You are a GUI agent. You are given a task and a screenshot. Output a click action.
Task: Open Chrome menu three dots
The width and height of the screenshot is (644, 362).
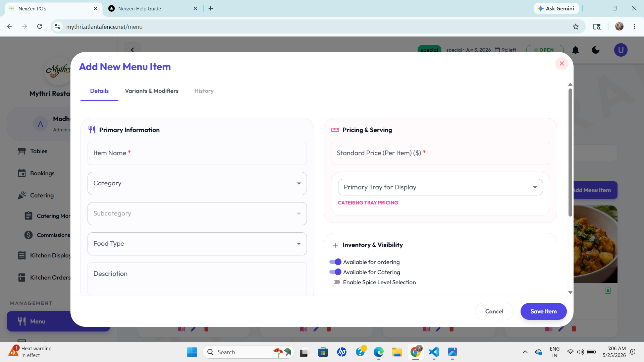[634, 26]
